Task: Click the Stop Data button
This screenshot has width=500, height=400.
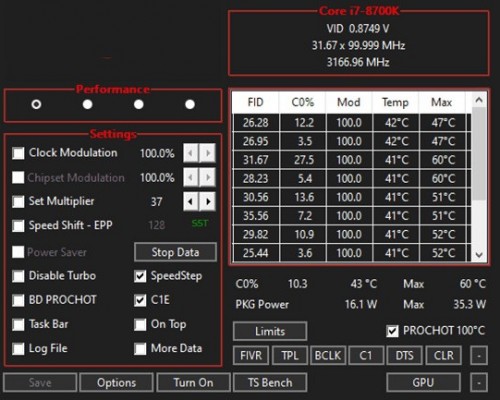Action: pos(175,252)
